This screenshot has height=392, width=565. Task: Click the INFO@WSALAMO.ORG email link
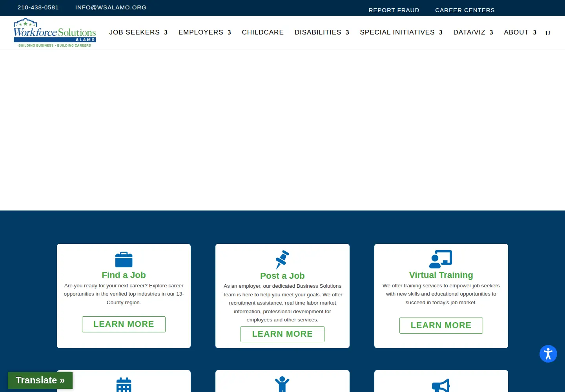pos(111,7)
